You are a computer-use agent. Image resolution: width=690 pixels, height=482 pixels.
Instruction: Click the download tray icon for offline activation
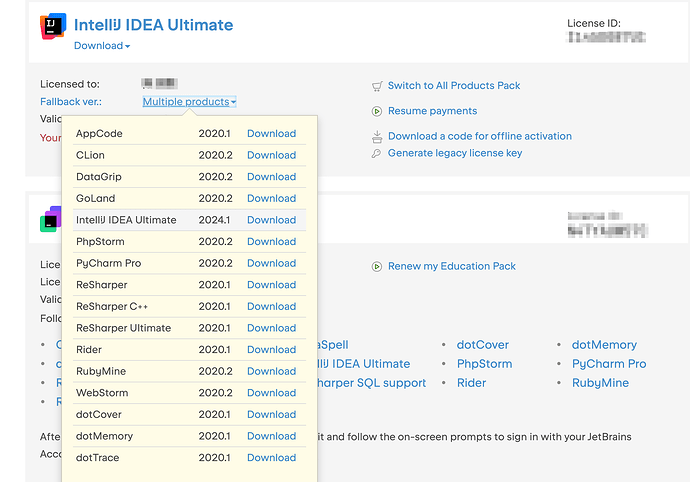click(377, 137)
